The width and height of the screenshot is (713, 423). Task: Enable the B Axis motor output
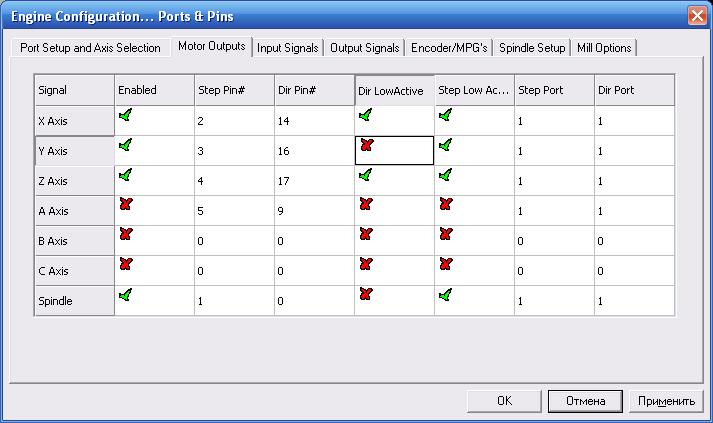point(125,235)
